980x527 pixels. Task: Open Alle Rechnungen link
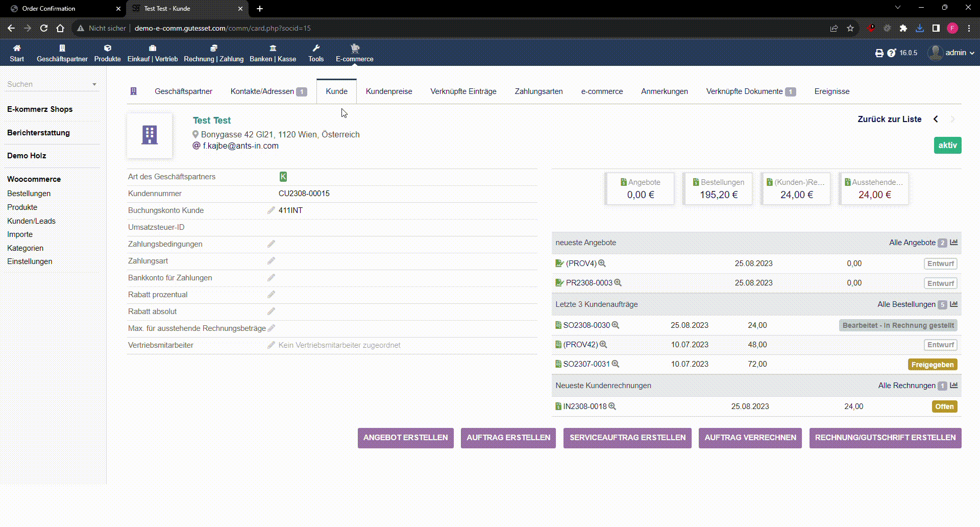pos(907,386)
